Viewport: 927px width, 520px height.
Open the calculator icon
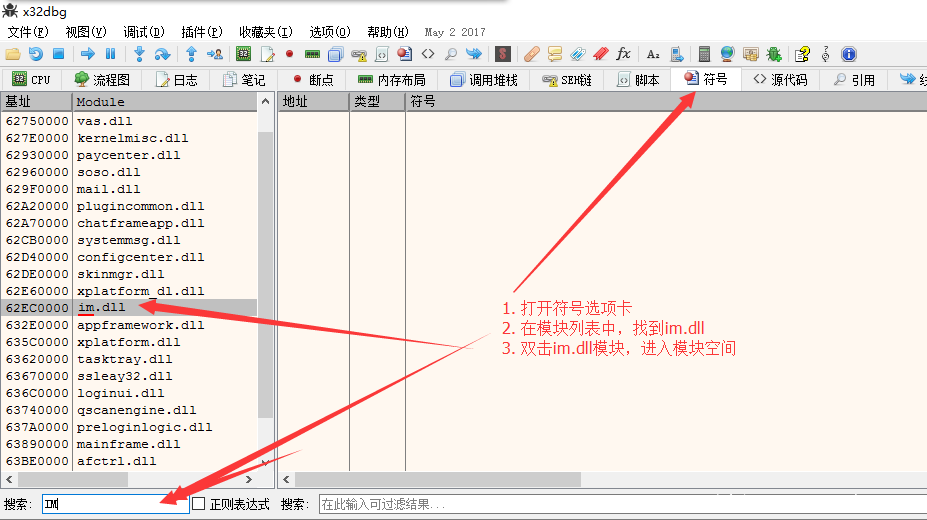(x=704, y=54)
